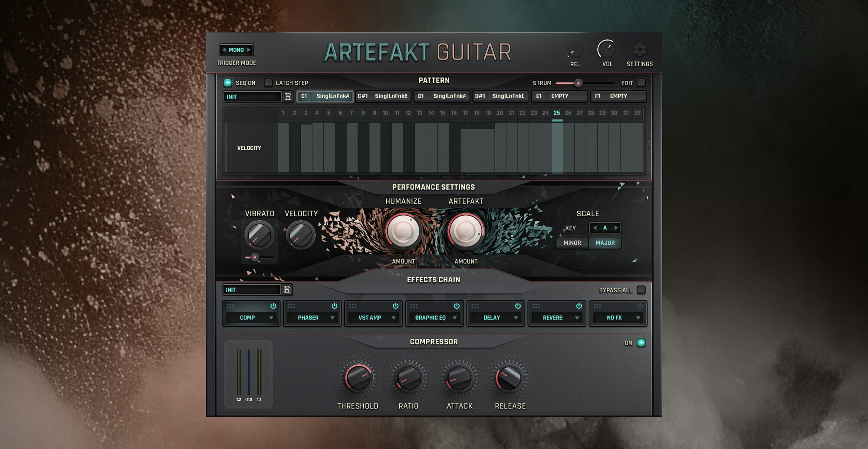Adjust the STRUM slider
Viewport: 868px width, 449px height.
point(577,82)
